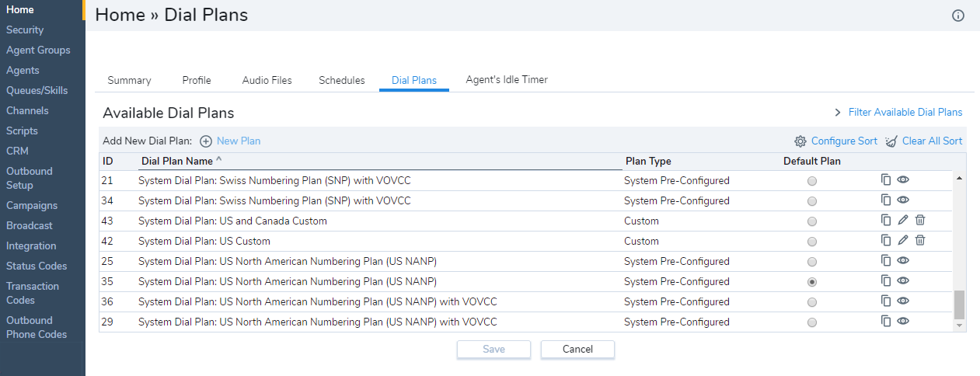This screenshot has width=980, height=376.
Task: Copy dial plan ID 35
Action: [x=886, y=280]
